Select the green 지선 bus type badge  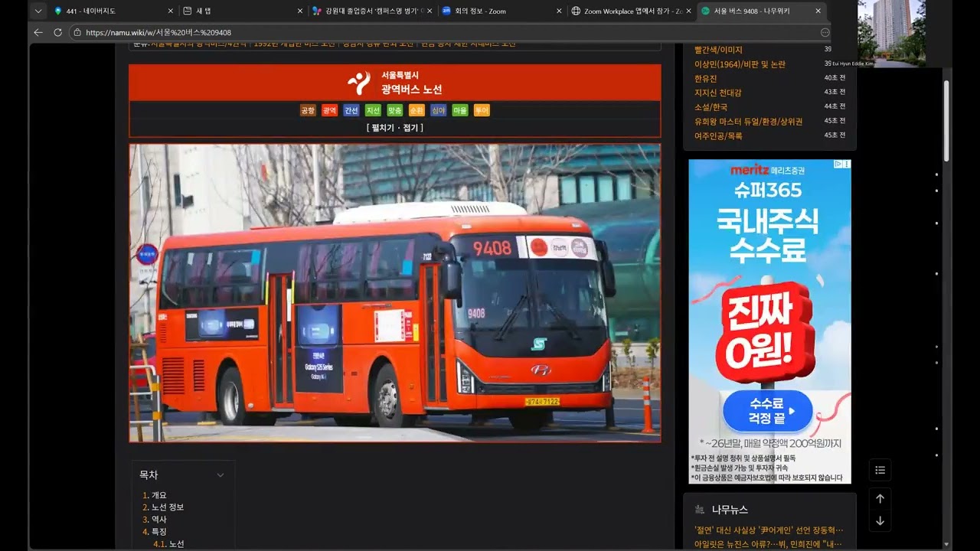click(373, 110)
